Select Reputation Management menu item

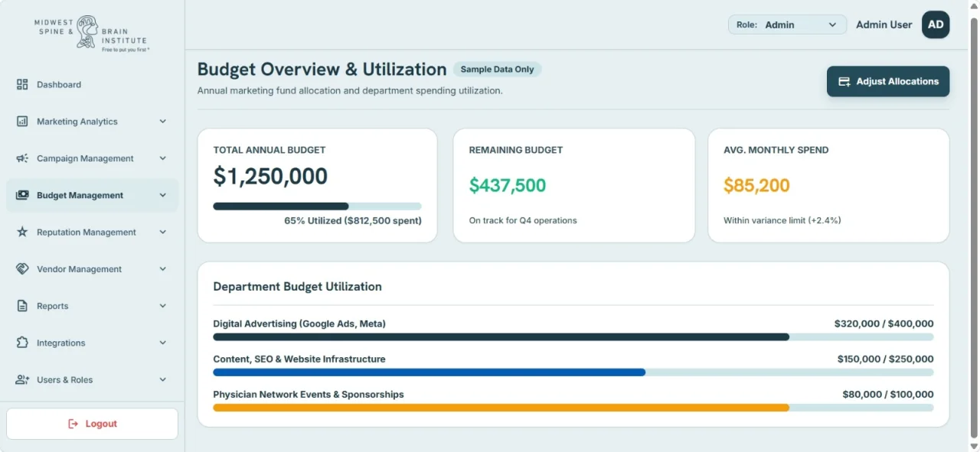pos(92,232)
